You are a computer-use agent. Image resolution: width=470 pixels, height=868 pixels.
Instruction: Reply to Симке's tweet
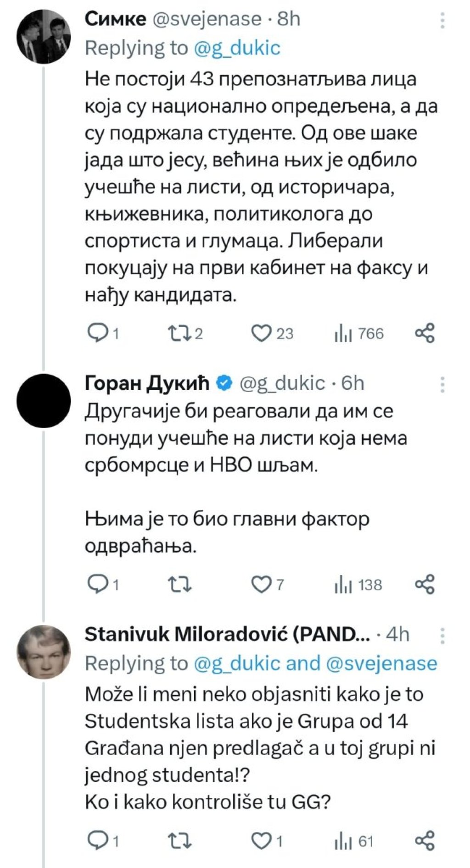coord(103,333)
